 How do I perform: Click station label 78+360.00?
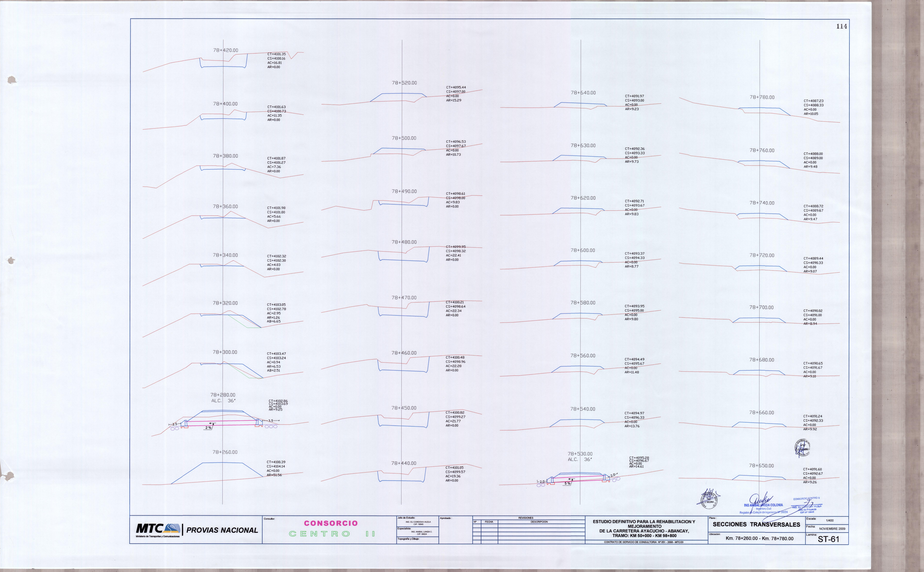click(225, 207)
